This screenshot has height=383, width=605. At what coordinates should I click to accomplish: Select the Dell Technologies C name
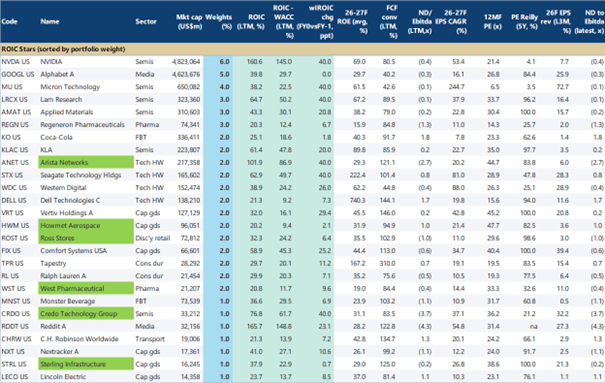(x=70, y=201)
